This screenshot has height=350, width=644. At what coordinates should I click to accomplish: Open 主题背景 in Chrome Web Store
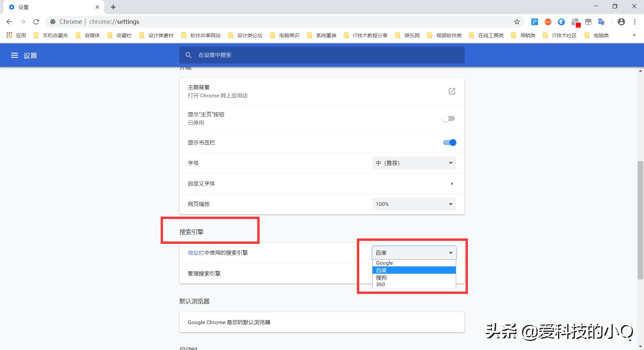coord(452,91)
